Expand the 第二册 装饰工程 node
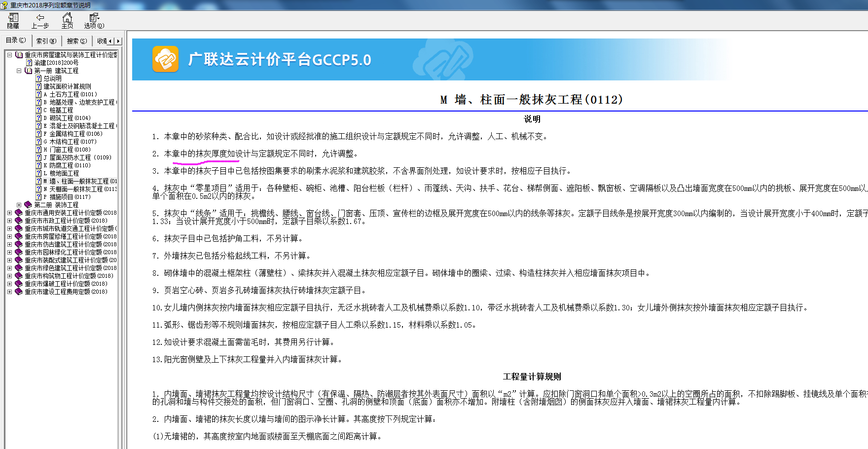Screen dimensions: 868x449 click(x=19, y=205)
